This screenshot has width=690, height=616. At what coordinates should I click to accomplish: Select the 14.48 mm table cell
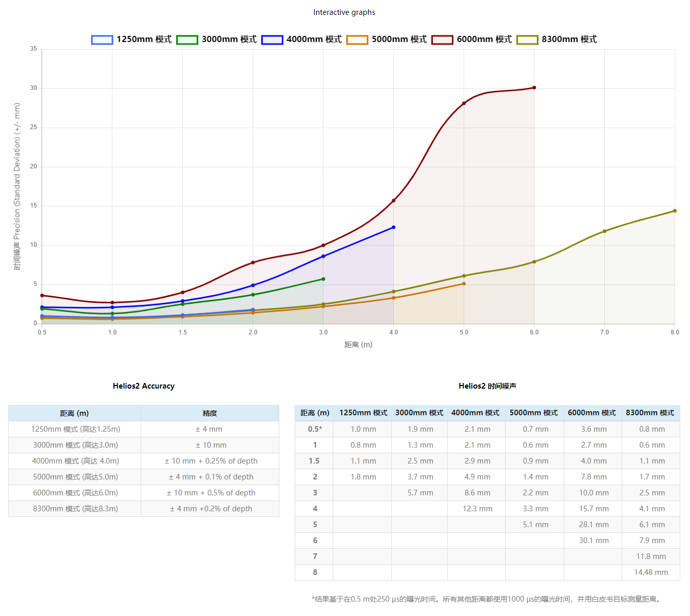pos(650,572)
